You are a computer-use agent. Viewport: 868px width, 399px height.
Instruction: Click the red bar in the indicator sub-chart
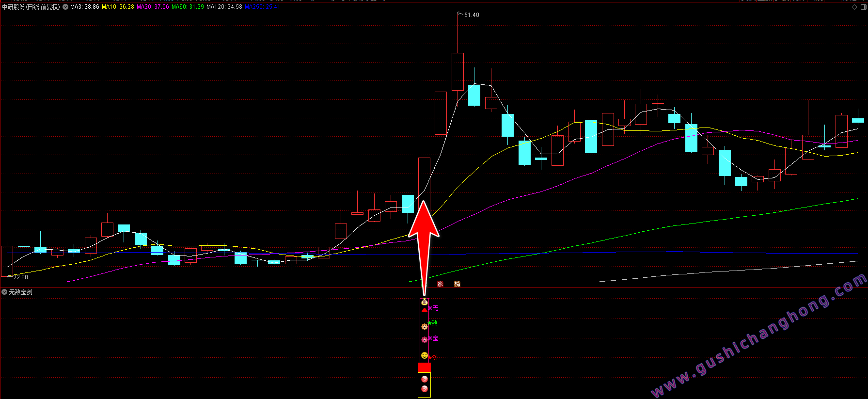pos(424,367)
